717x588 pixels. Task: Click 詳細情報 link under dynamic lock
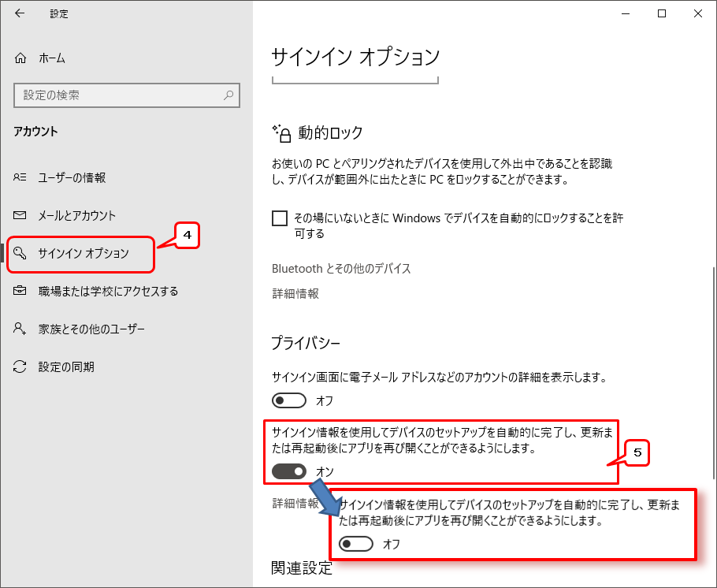pos(295,293)
